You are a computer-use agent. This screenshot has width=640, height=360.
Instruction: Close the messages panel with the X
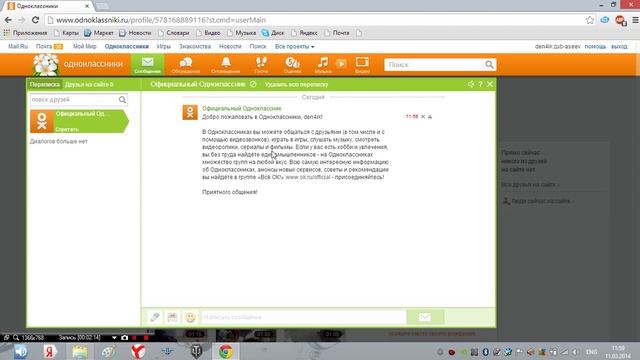490,84
